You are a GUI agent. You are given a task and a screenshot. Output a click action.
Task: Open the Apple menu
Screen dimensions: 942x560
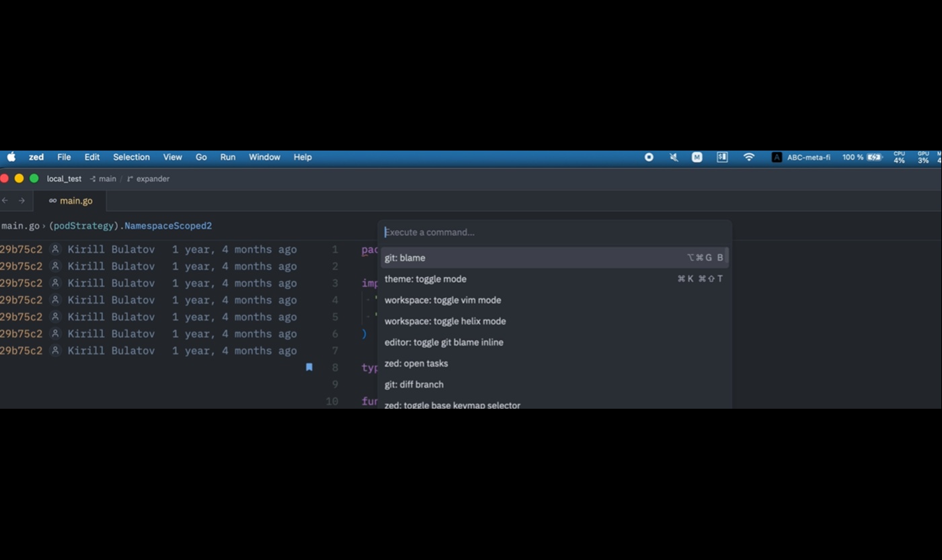tap(11, 157)
